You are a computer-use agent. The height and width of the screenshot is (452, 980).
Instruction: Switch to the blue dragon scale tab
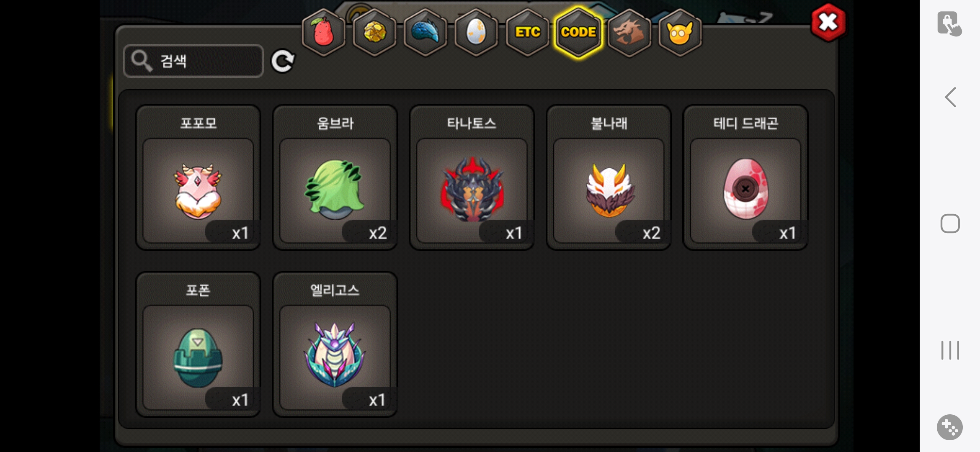pyautogui.click(x=426, y=32)
